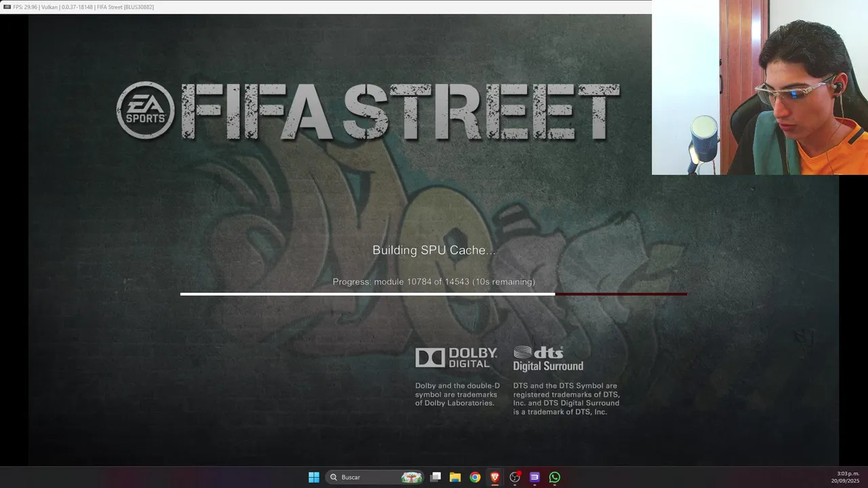Open the purple RPCS3 taskbar icon
The image size is (868, 488).
click(x=534, y=477)
